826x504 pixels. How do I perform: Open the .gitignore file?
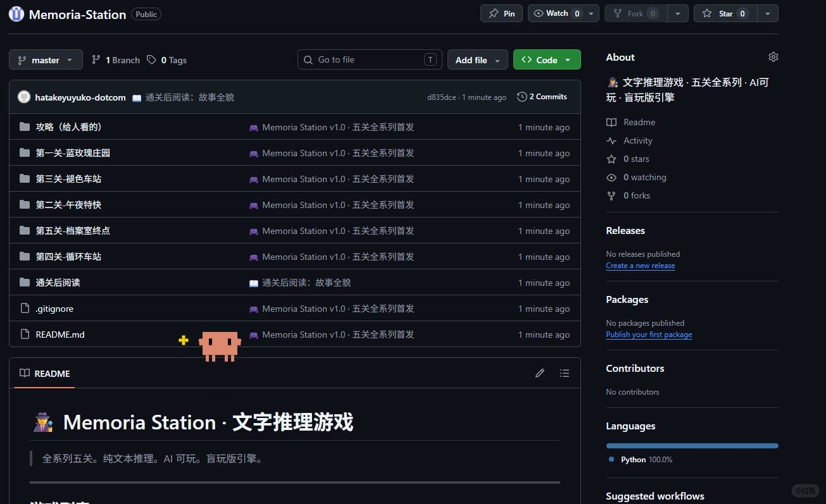54,309
